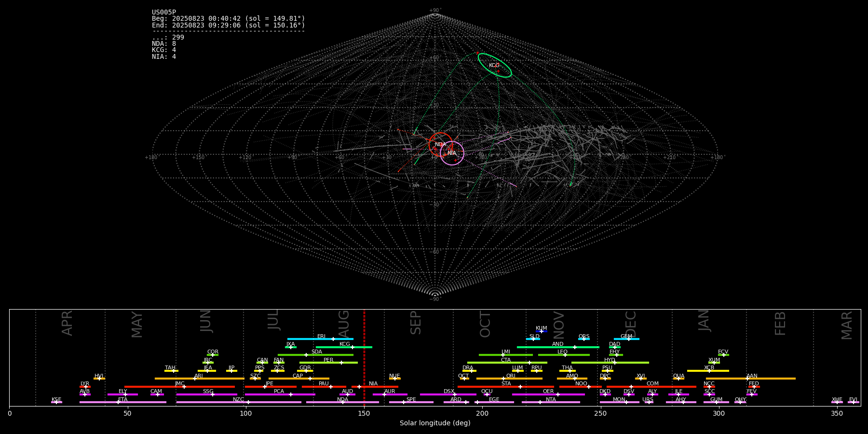868x434 pixels.
Task: Click the MON shower label on timeline
Action: pos(619,400)
